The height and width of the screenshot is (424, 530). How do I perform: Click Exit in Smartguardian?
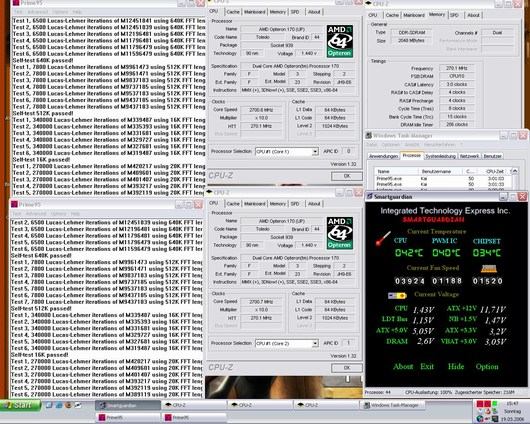pos(427,367)
